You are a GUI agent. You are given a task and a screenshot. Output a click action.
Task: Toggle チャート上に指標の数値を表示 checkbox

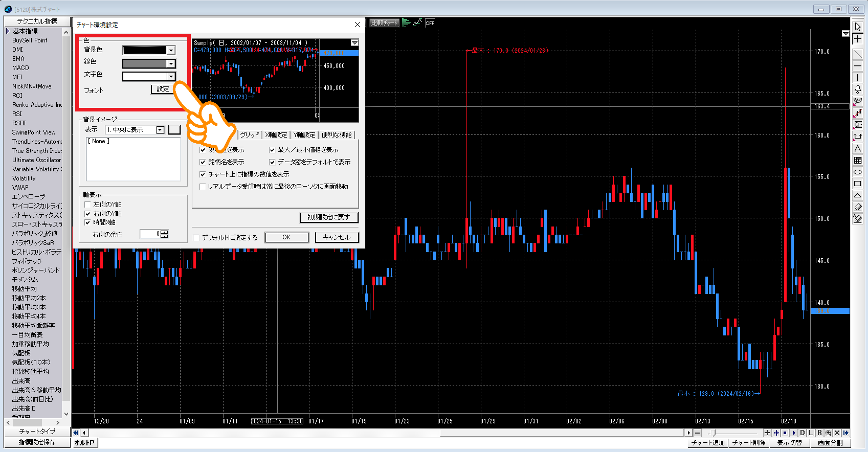click(203, 174)
